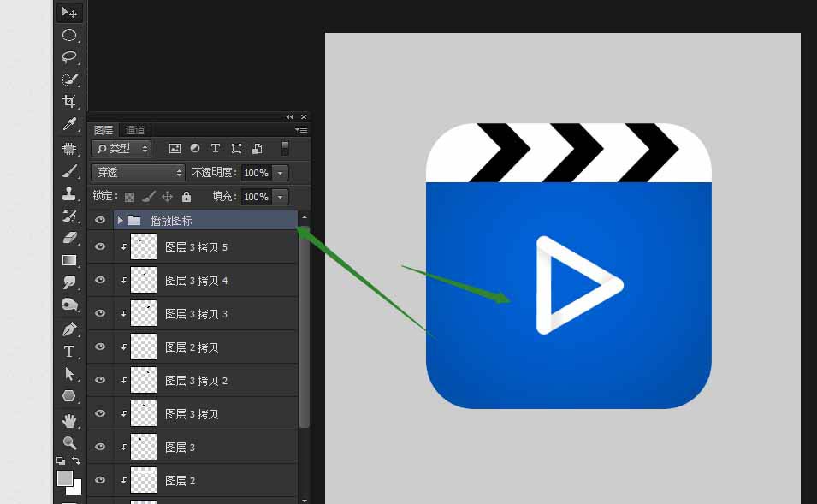This screenshot has height=504, width=817.
Task: Select the 图层 2 拷贝 layer thumbnail
Action: (144, 347)
